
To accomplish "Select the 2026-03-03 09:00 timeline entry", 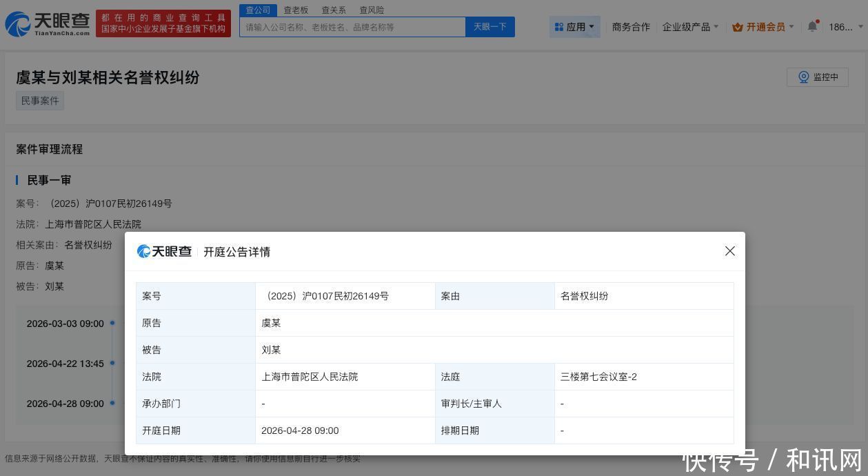I will click(65, 324).
